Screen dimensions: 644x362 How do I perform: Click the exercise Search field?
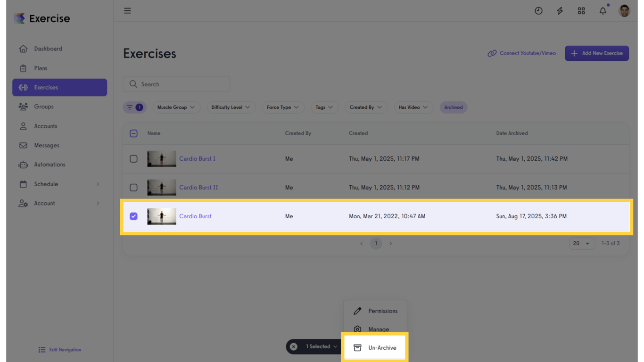click(x=176, y=84)
